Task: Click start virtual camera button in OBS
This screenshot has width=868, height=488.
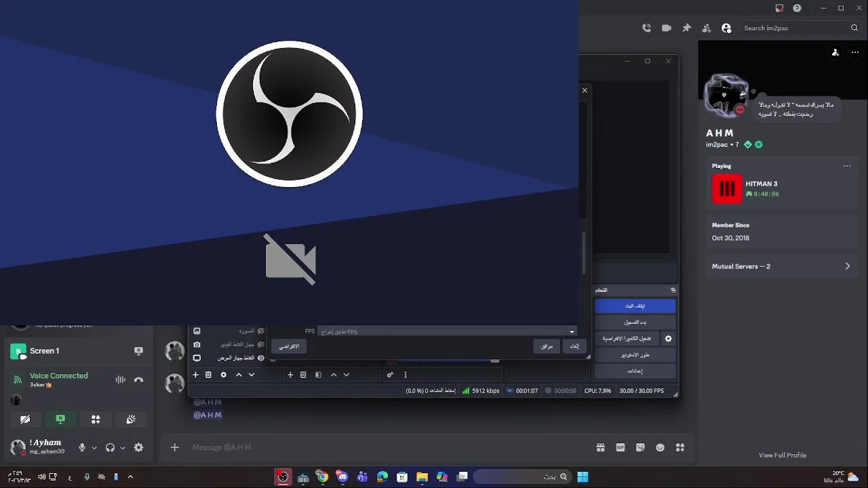Action: click(x=627, y=339)
